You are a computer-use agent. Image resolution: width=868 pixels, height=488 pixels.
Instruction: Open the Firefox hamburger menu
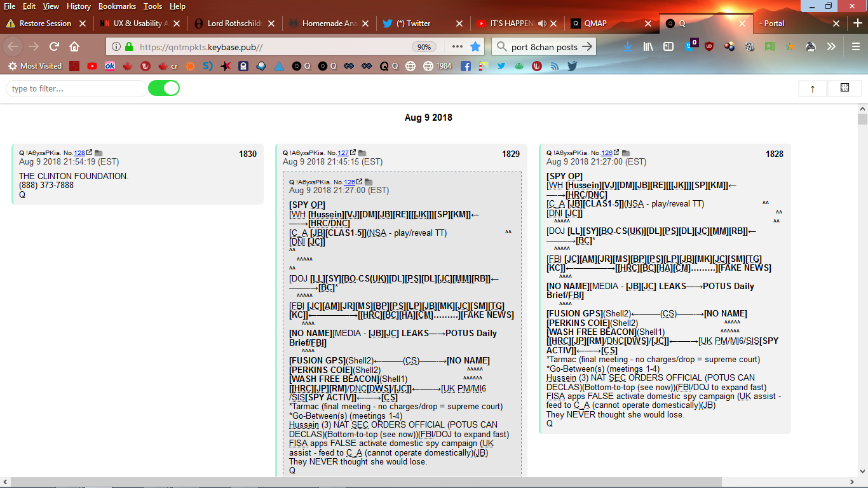coord(855,46)
